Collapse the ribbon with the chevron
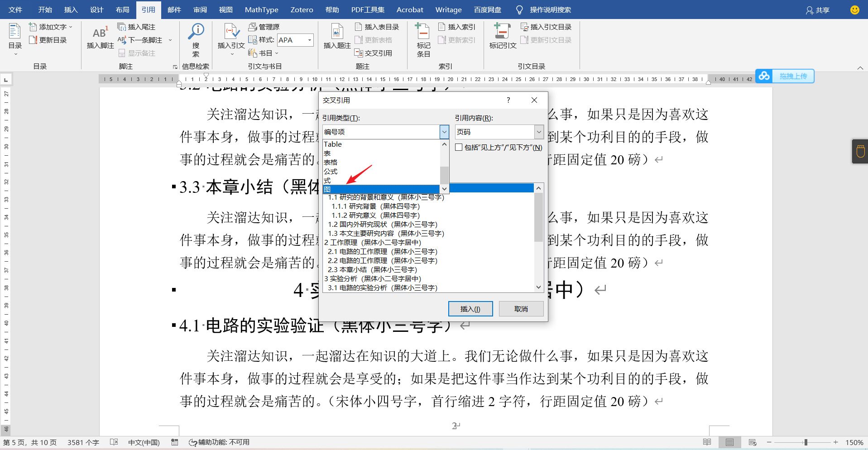The height and width of the screenshot is (450, 868). tap(860, 68)
